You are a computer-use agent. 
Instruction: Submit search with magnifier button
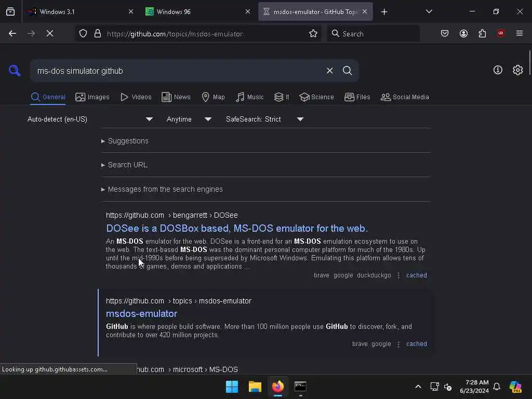347,71
